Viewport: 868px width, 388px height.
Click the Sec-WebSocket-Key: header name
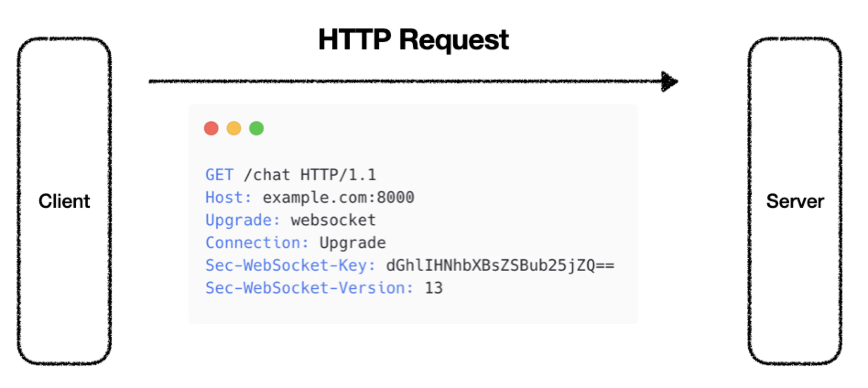(290, 265)
